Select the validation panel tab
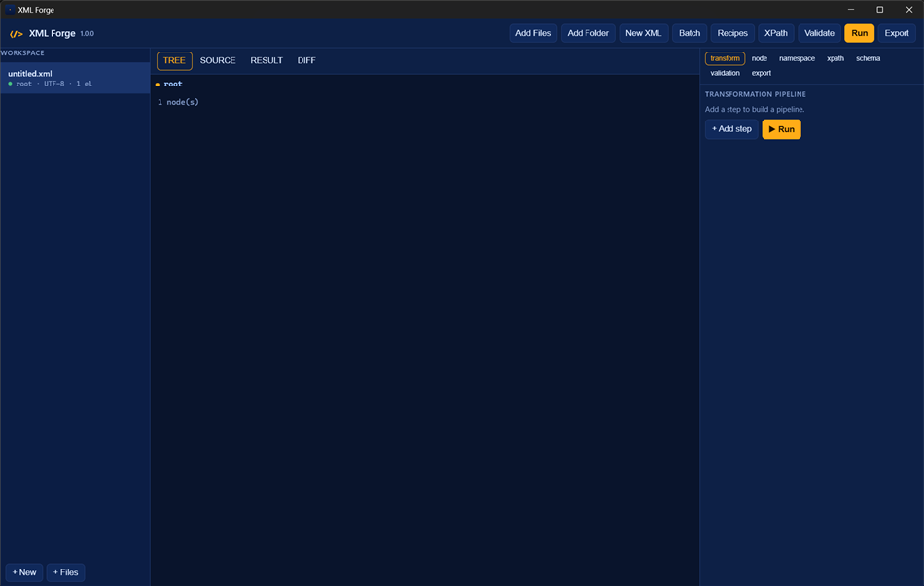Image resolution: width=924 pixels, height=586 pixels. 725,73
